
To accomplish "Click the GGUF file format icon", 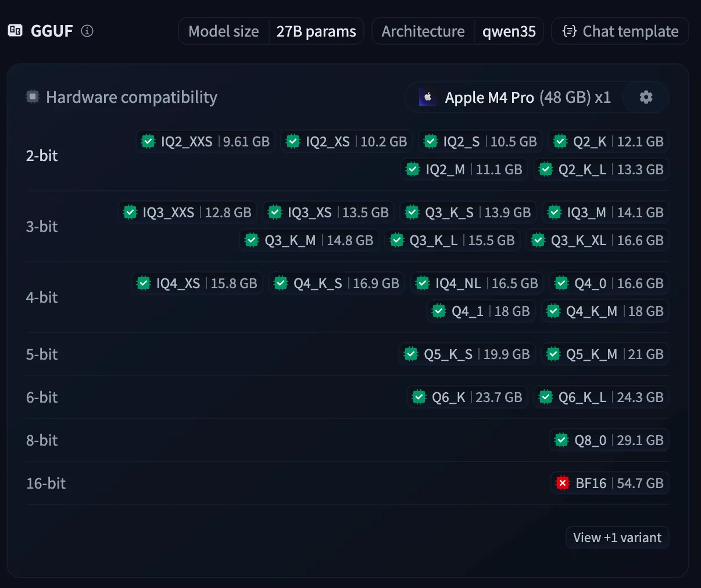I will 15,30.
